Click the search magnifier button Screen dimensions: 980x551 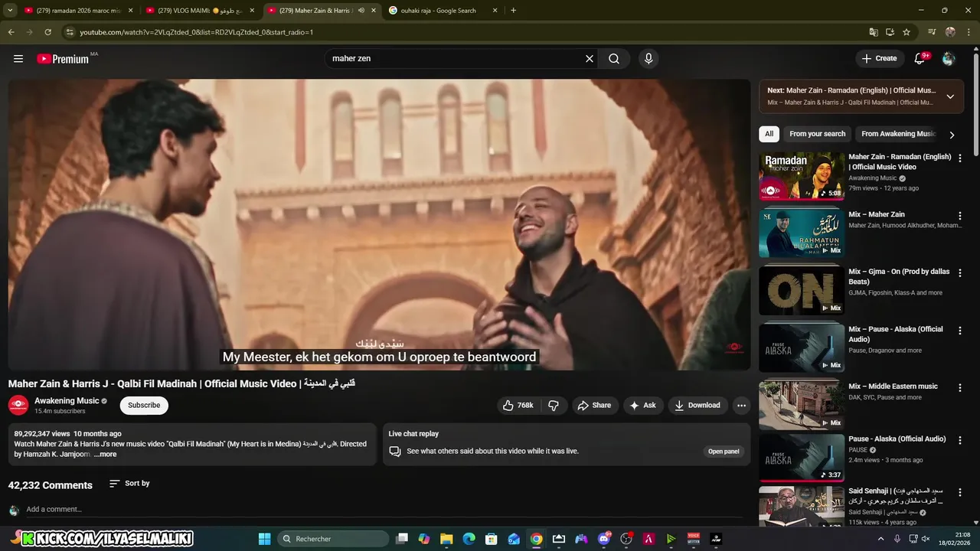[614, 59]
